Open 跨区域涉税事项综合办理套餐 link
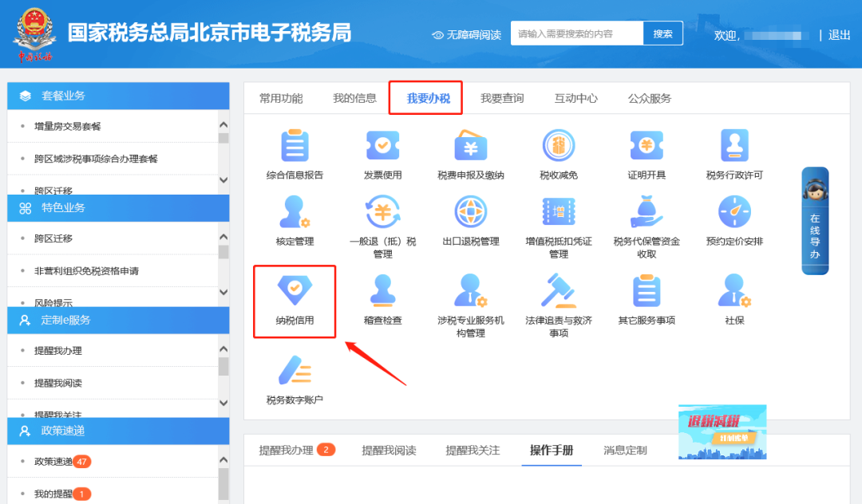This screenshot has width=862, height=504. (96, 159)
